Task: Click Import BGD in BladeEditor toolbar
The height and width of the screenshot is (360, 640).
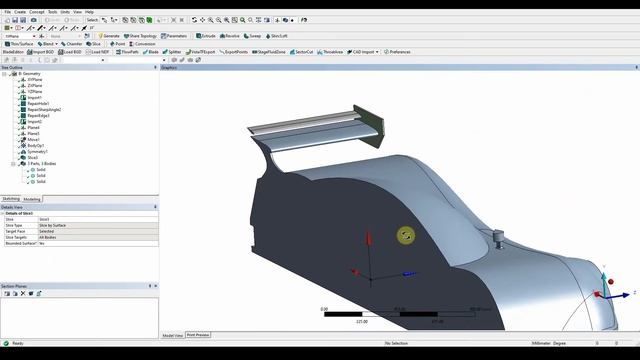Action: 40,52
